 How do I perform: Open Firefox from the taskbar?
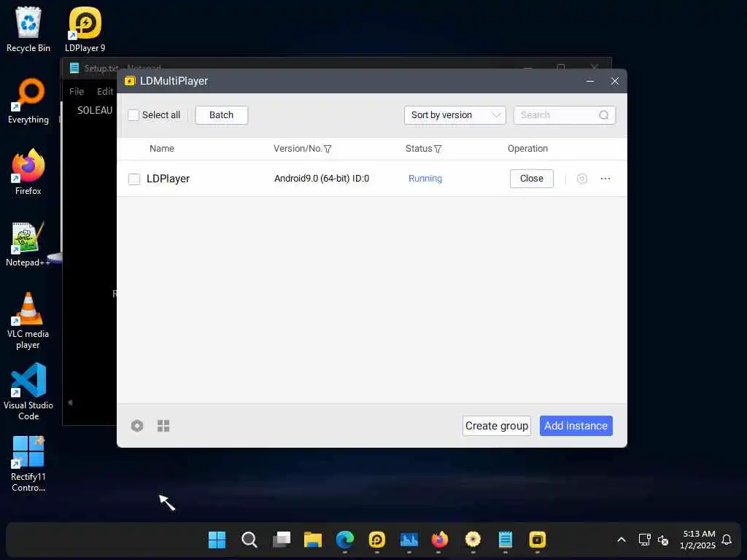[440, 540]
